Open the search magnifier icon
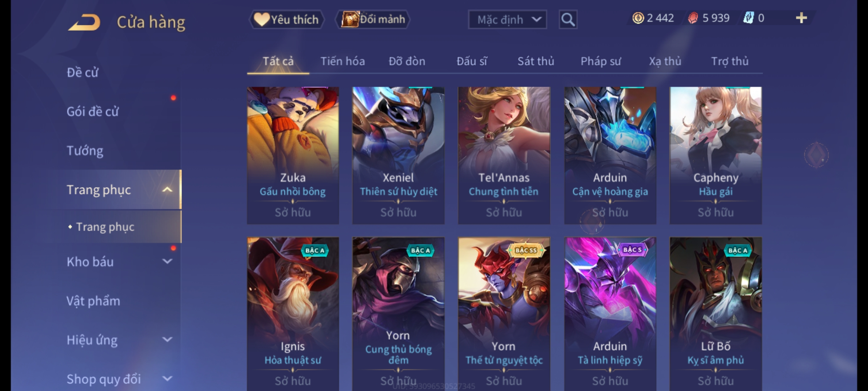 [568, 20]
